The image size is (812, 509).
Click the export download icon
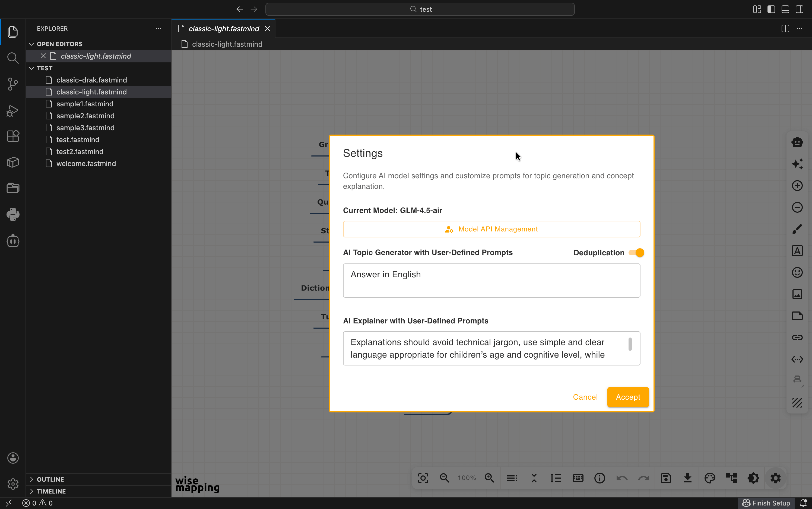click(688, 478)
